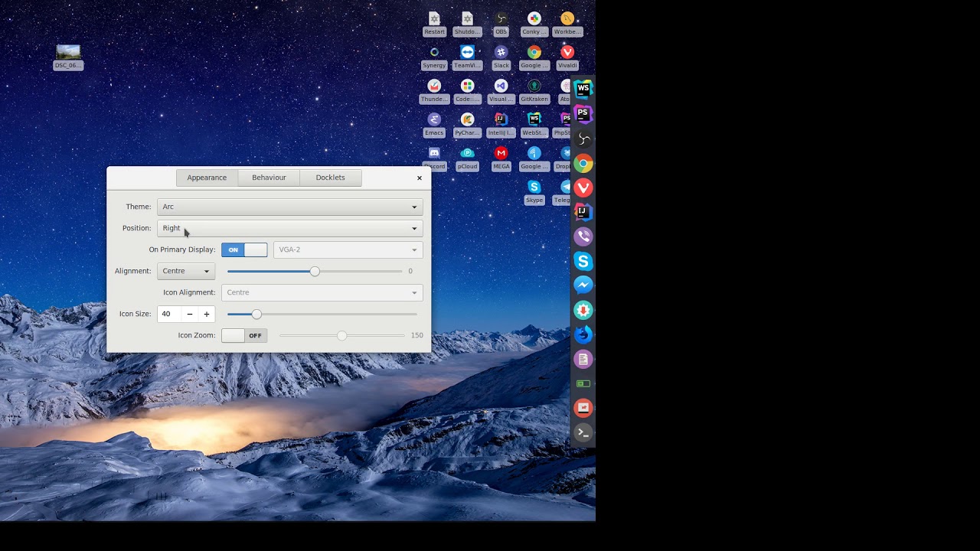980x551 pixels.
Task: Open the terminal from the dock
Action: pos(583,432)
